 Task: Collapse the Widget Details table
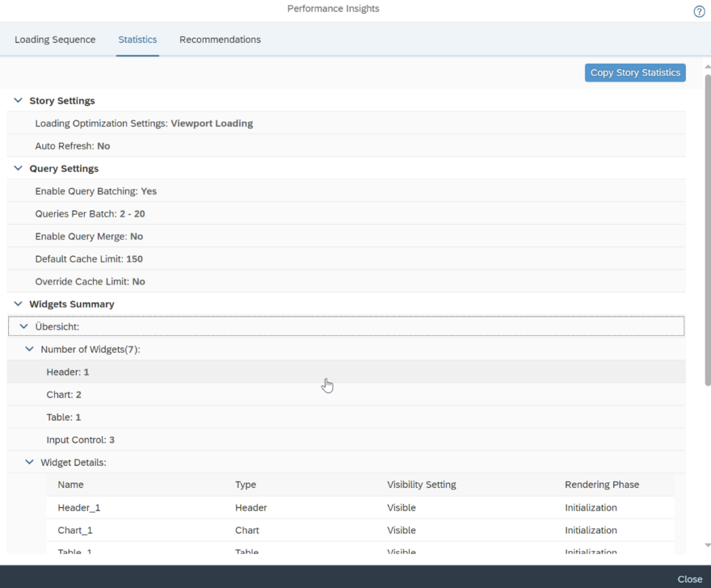tap(29, 462)
